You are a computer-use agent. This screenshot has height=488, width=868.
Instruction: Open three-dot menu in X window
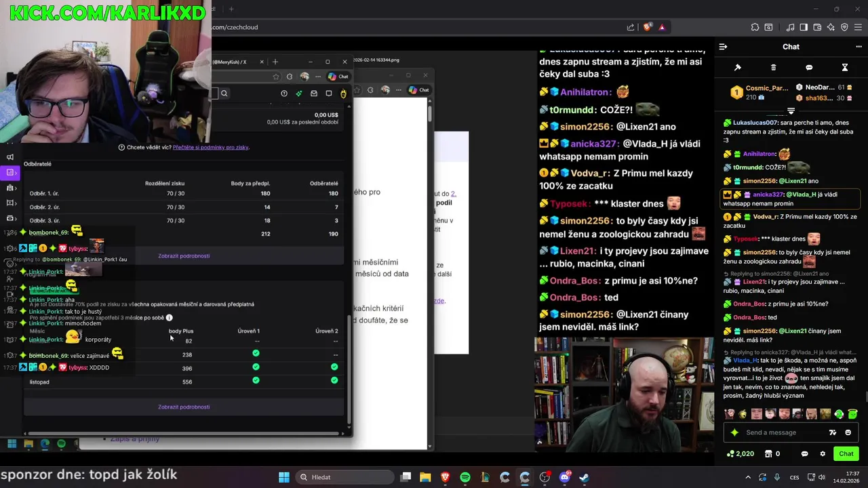click(317, 77)
